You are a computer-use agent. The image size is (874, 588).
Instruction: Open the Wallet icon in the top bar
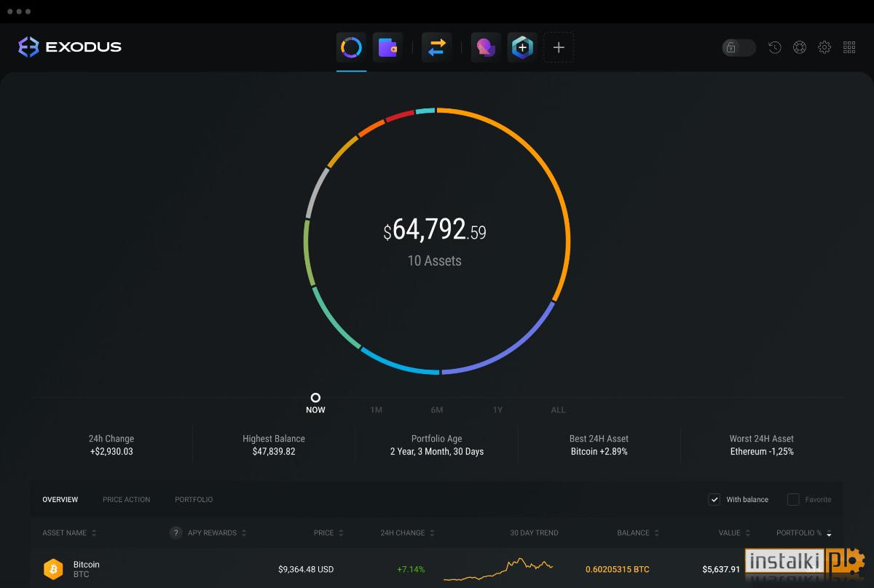[387, 48]
